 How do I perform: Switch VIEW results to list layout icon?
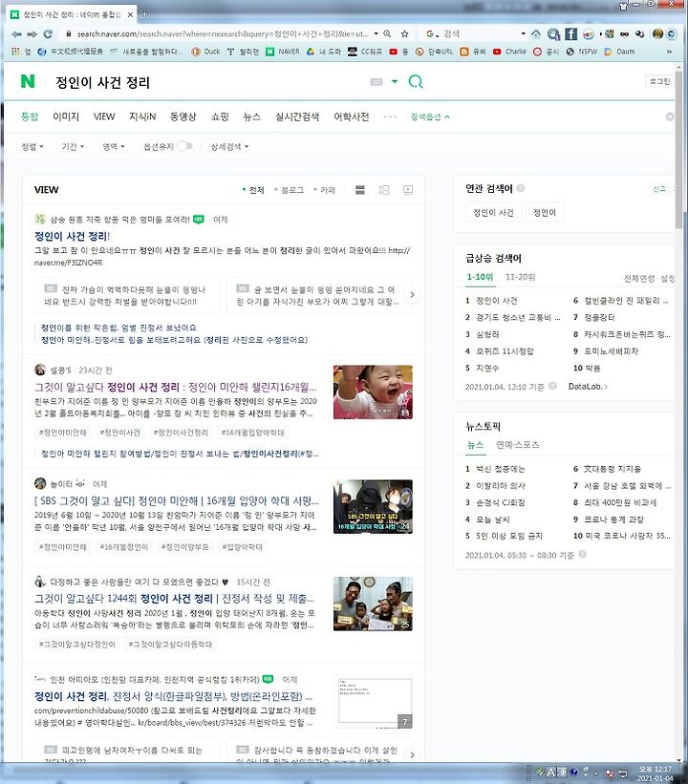[x=359, y=189]
